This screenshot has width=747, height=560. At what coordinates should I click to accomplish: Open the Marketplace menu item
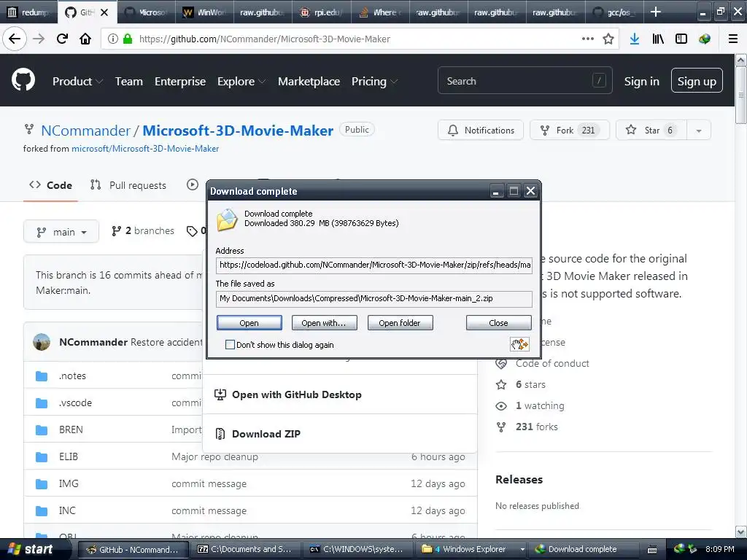309,82
